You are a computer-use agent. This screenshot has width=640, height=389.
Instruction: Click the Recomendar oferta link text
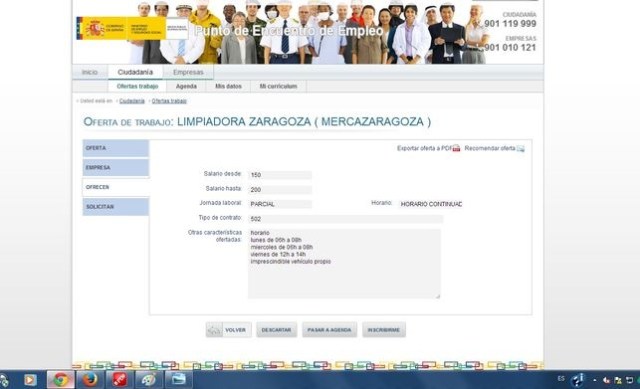click(x=490, y=148)
